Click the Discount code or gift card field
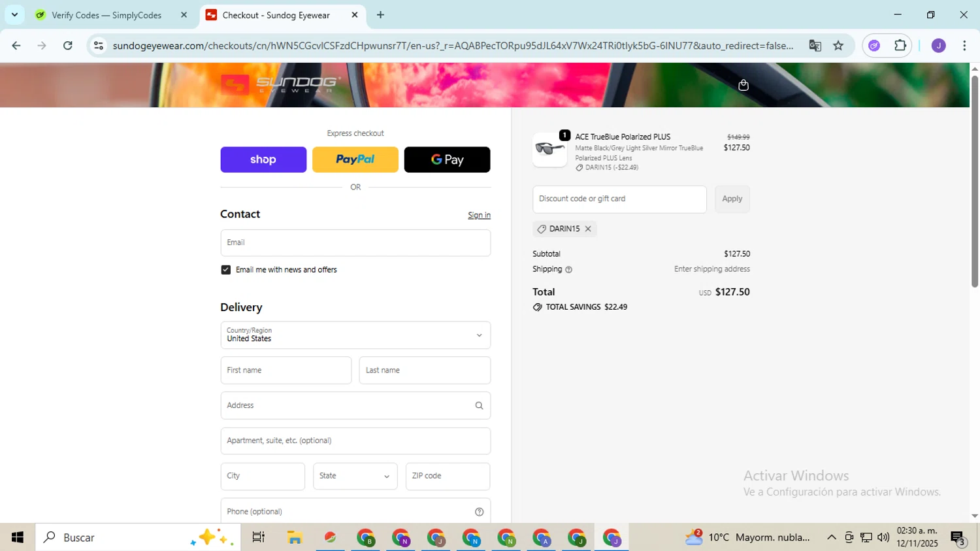Viewport: 980px width, 551px height. [x=619, y=199]
